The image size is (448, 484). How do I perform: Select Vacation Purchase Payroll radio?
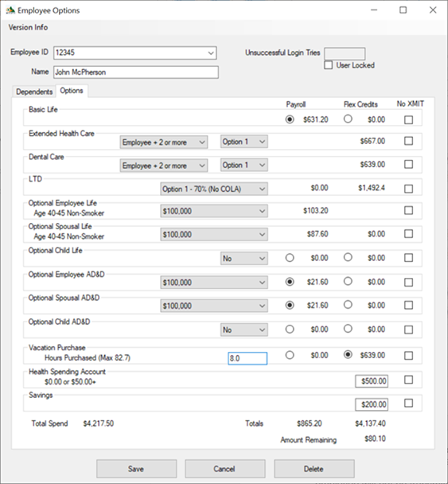pyautogui.click(x=290, y=355)
